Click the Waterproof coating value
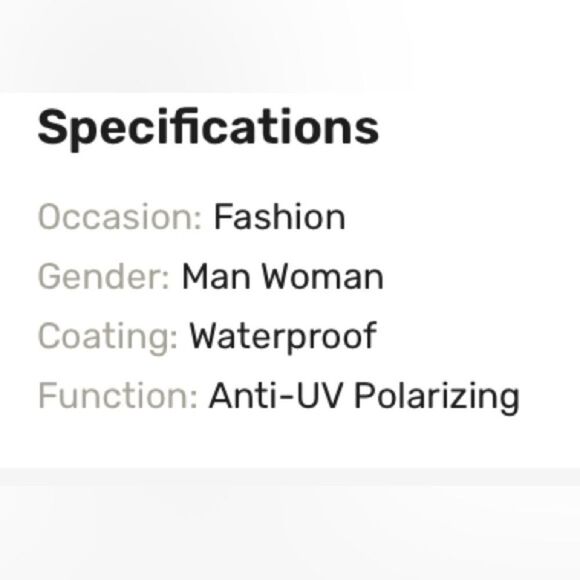The image size is (580, 580). (283, 338)
